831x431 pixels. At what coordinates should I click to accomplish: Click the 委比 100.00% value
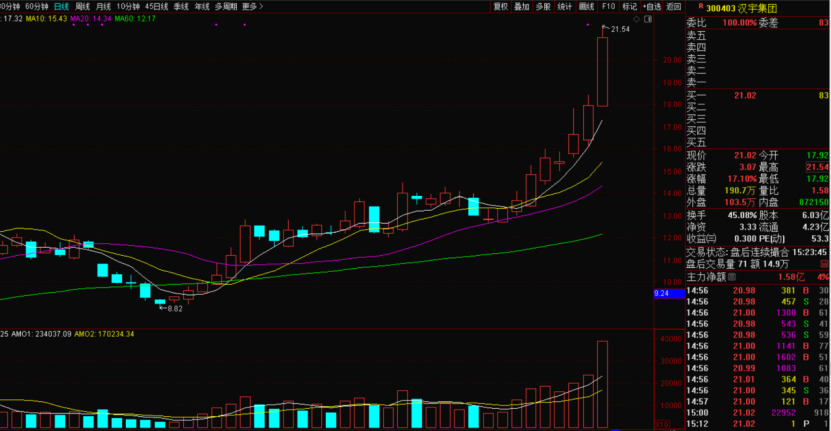coord(740,23)
